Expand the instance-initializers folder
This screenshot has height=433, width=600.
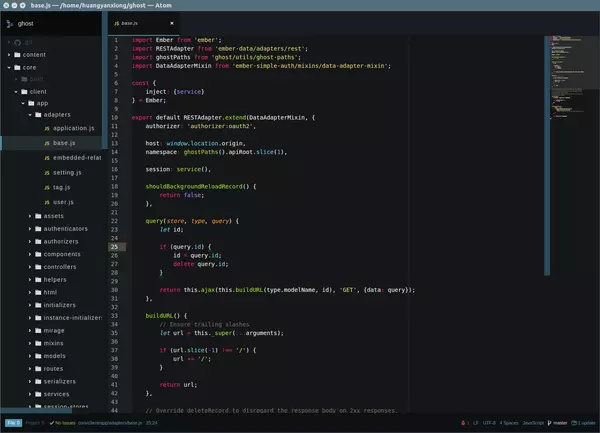click(30, 318)
